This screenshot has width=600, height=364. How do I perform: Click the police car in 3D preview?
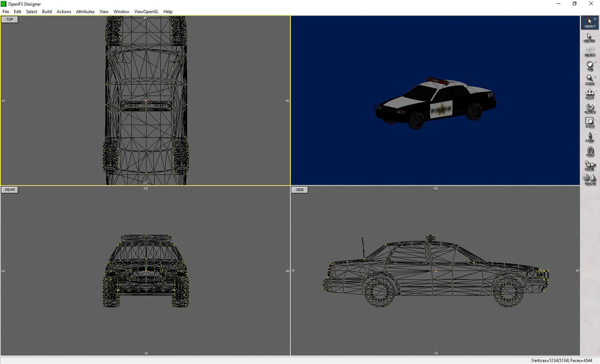(435, 103)
